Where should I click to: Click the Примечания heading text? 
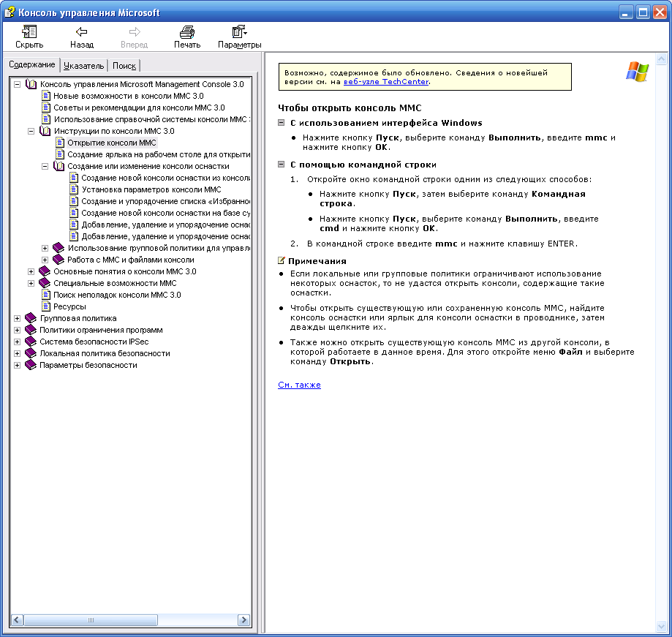click(x=317, y=260)
